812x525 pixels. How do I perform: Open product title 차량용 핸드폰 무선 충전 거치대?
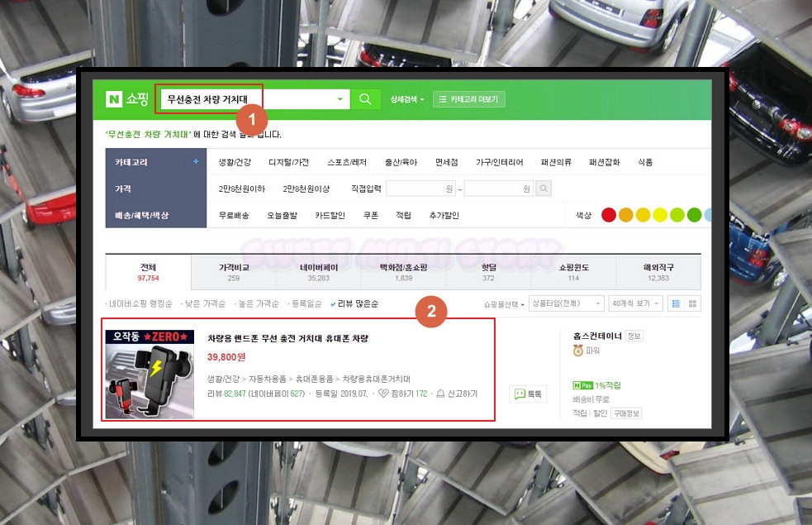[x=287, y=338]
